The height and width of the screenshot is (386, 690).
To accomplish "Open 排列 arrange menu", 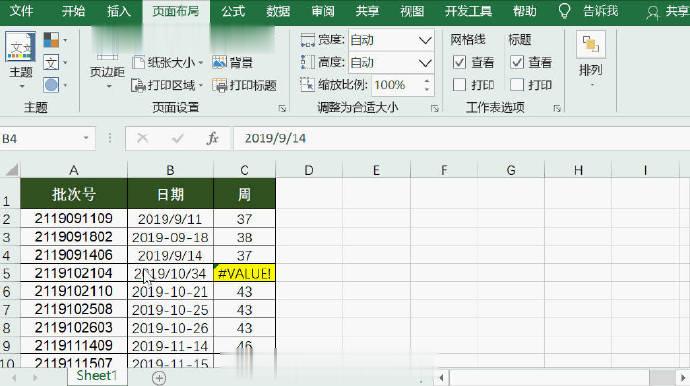I will 591,59.
